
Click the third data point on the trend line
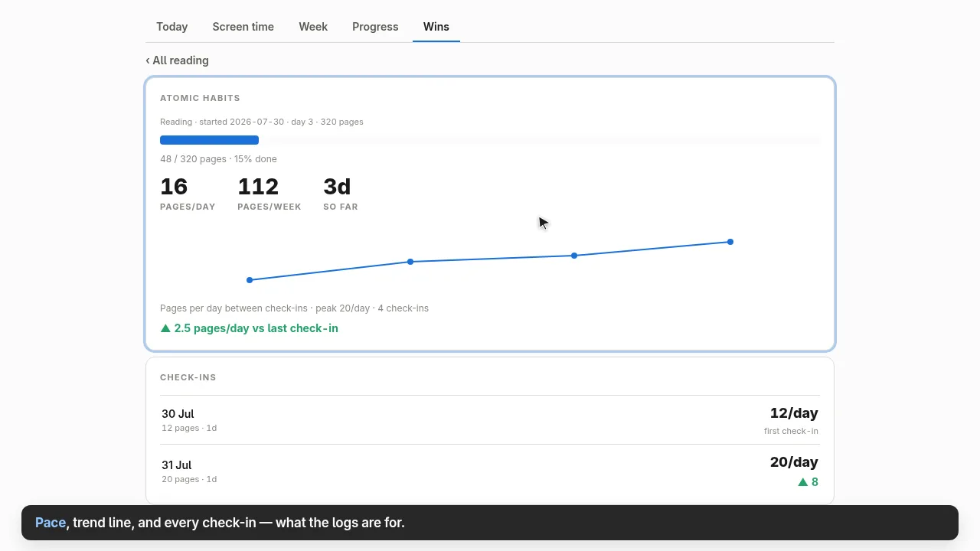tap(574, 256)
